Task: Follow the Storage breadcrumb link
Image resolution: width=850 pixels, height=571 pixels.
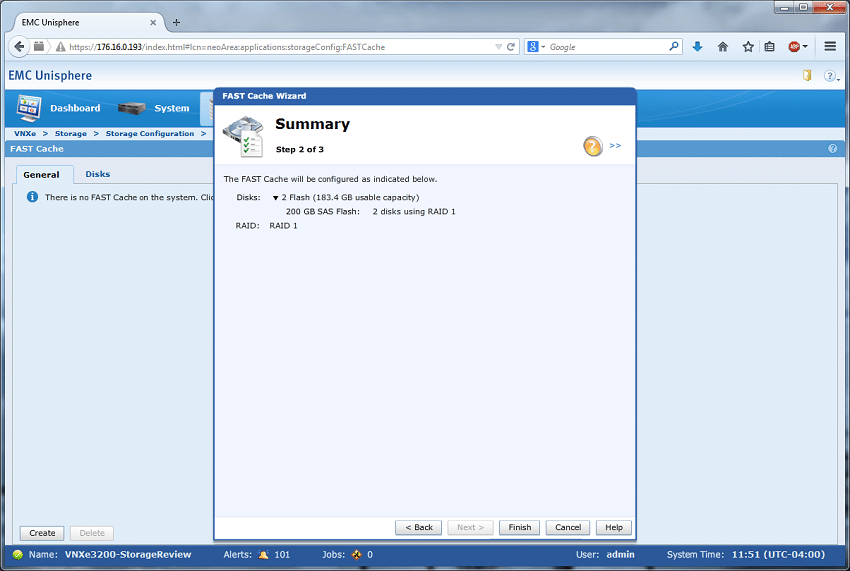Action: (x=70, y=133)
